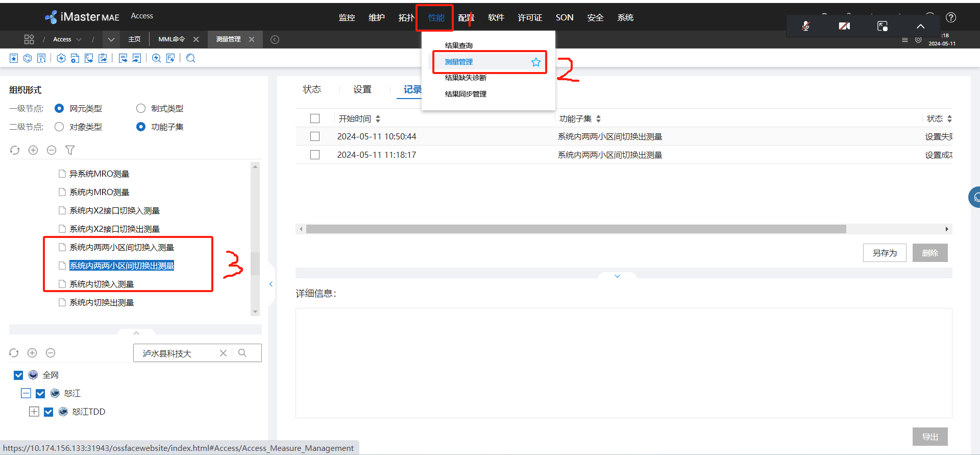The height and width of the screenshot is (455, 980).
Task: Click the document refresh toolbar icon
Action: pos(42,58)
